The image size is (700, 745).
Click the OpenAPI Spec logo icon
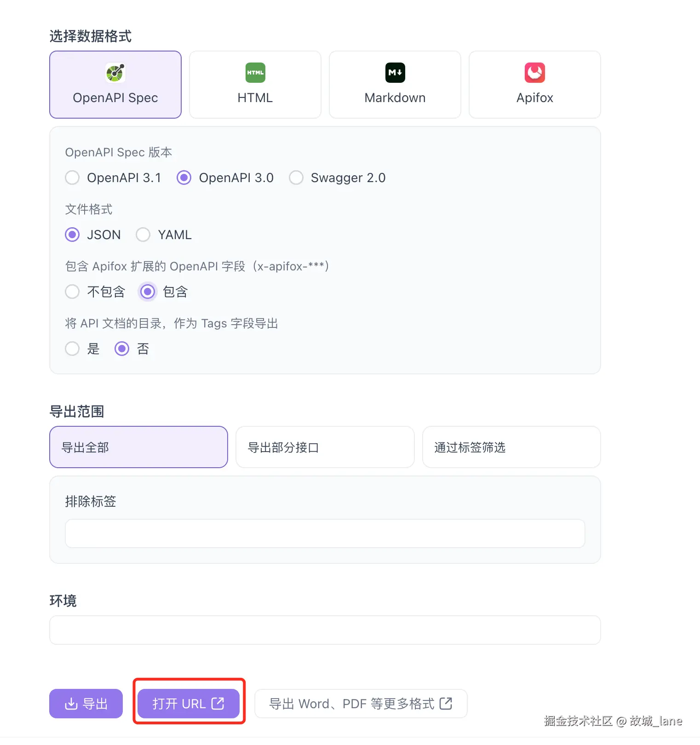tap(115, 73)
